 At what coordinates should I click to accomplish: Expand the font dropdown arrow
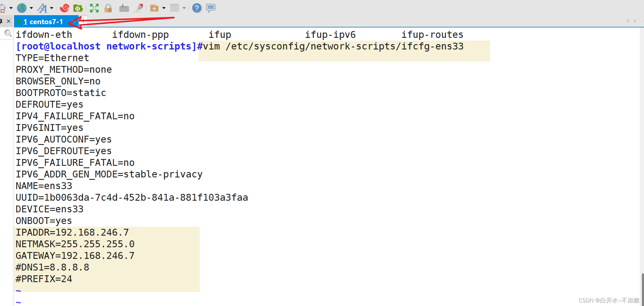coord(52,8)
